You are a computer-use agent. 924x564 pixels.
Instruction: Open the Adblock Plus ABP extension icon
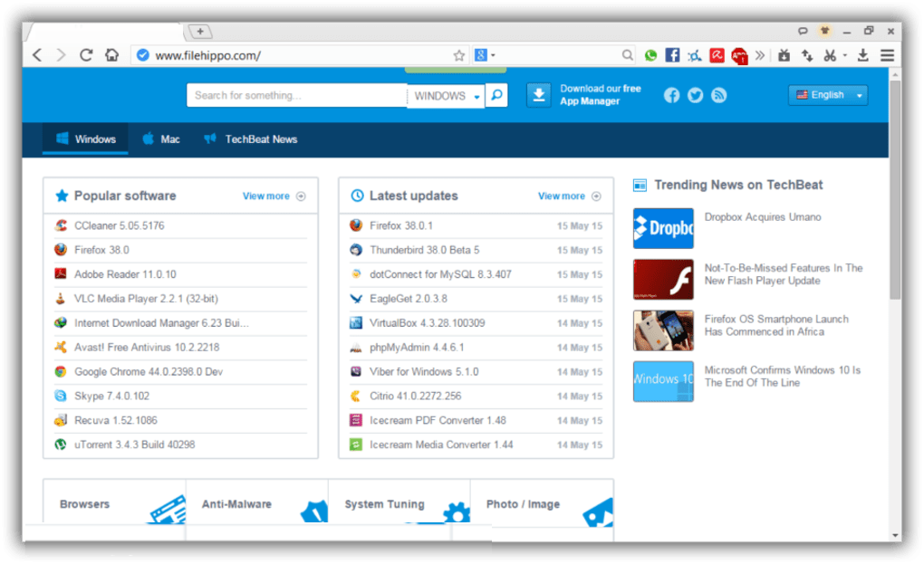pyautogui.click(x=739, y=56)
